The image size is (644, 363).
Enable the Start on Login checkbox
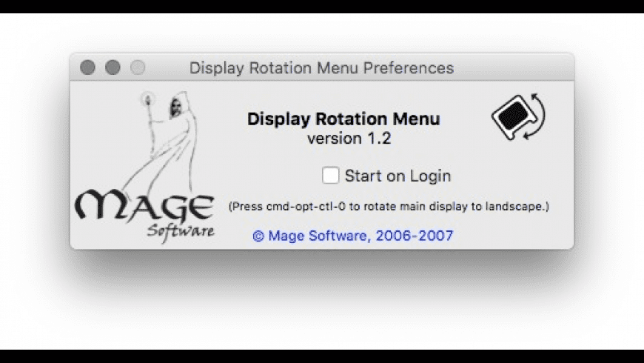(x=331, y=176)
